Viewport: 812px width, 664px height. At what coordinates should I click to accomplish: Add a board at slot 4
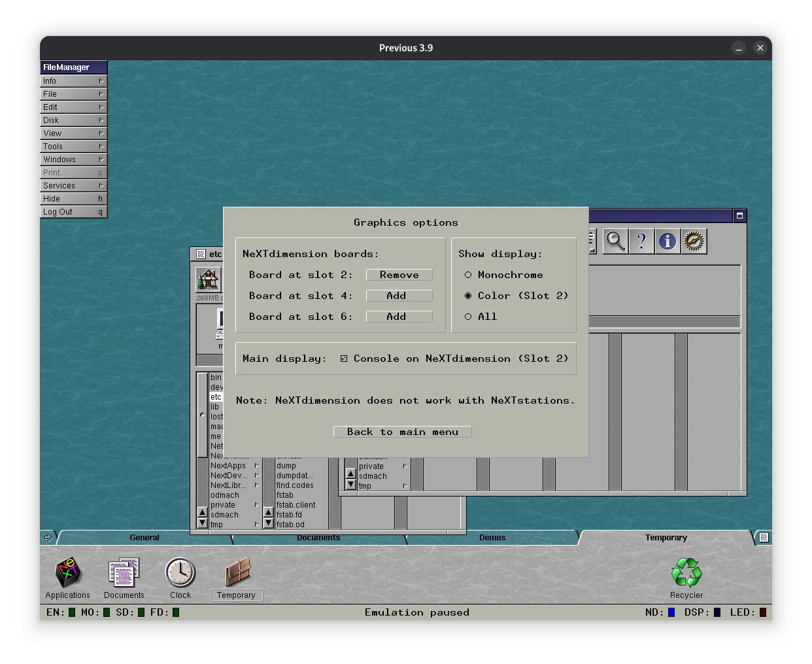coord(399,296)
